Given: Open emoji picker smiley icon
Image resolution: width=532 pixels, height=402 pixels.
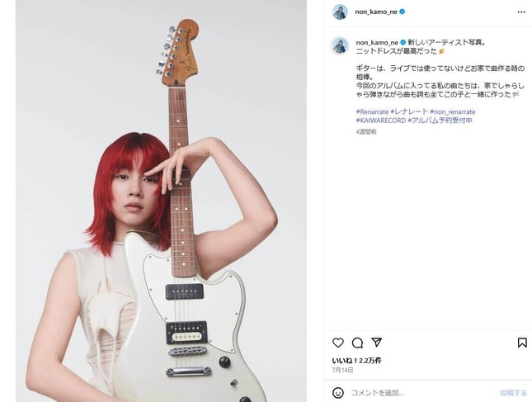Looking at the screenshot, I should pyautogui.click(x=337, y=393).
